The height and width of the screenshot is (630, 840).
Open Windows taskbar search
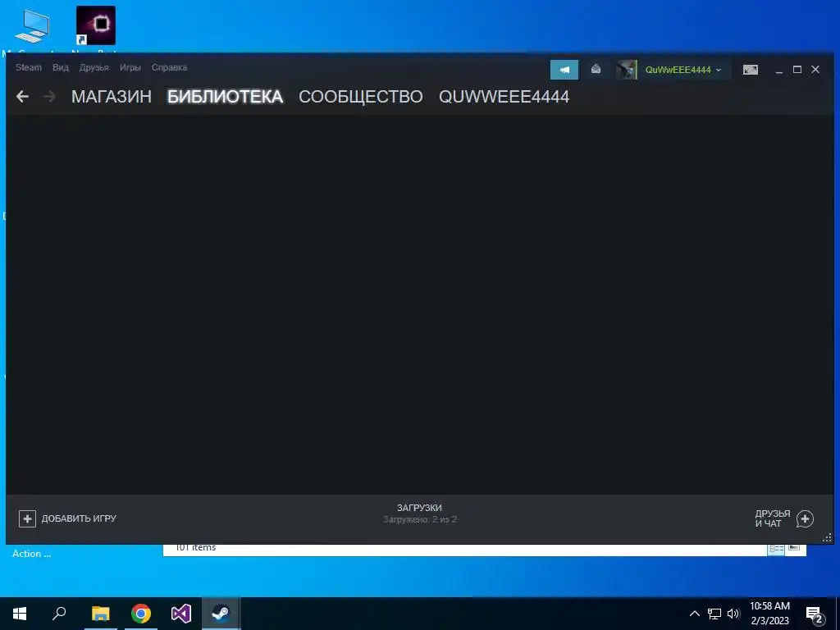[x=59, y=614]
